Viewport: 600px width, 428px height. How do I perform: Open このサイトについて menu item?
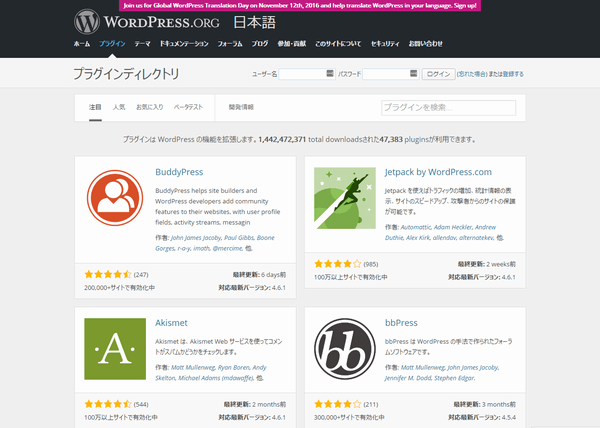338,44
